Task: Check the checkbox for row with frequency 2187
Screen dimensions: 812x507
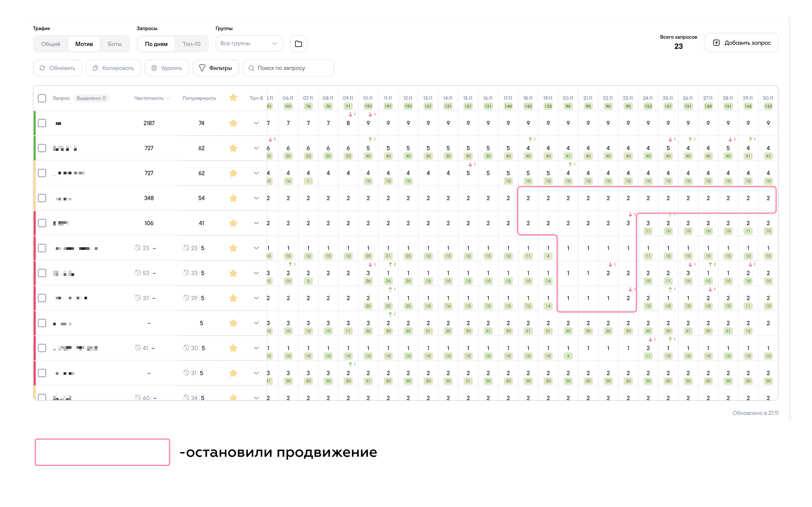Action: click(42, 123)
